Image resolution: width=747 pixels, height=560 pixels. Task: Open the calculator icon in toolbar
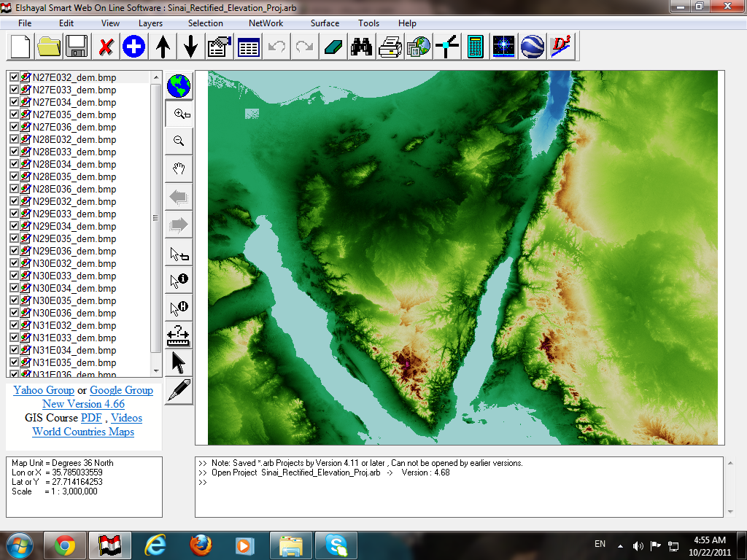click(x=476, y=47)
